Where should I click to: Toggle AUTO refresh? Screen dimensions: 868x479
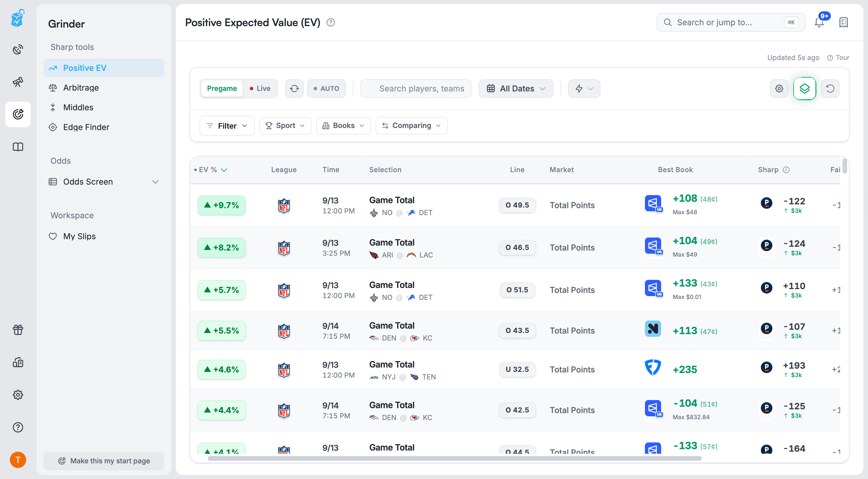[x=326, y=89]
